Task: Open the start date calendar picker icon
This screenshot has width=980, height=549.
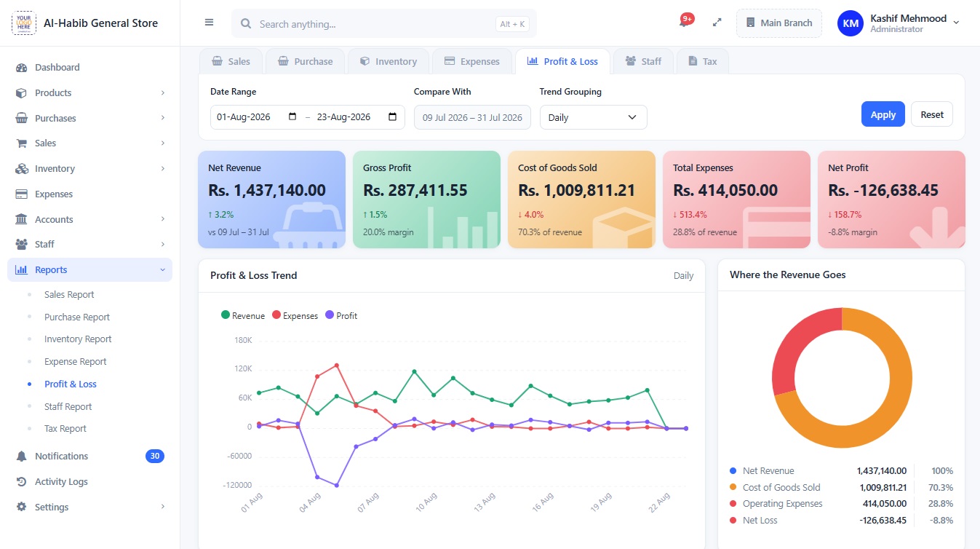Action: [x=292, y=117]
